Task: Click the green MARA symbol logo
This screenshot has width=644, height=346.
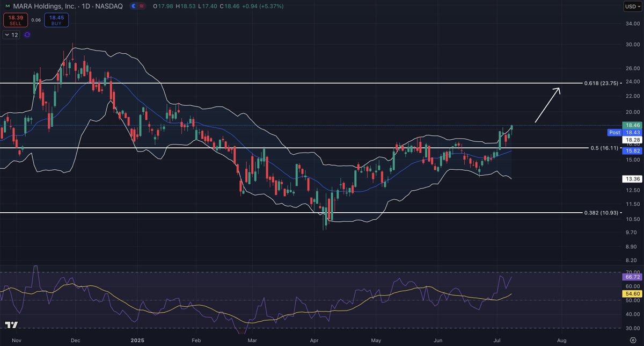Action: 8,6
